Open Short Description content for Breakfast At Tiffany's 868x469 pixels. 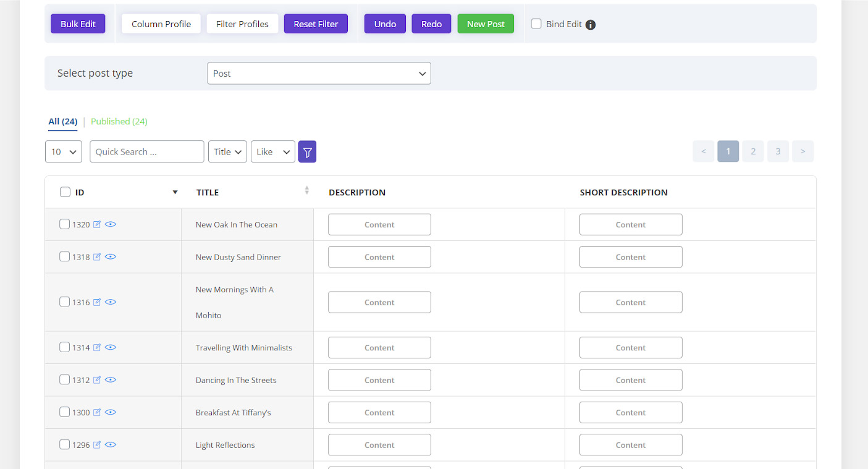click(631, 412)
